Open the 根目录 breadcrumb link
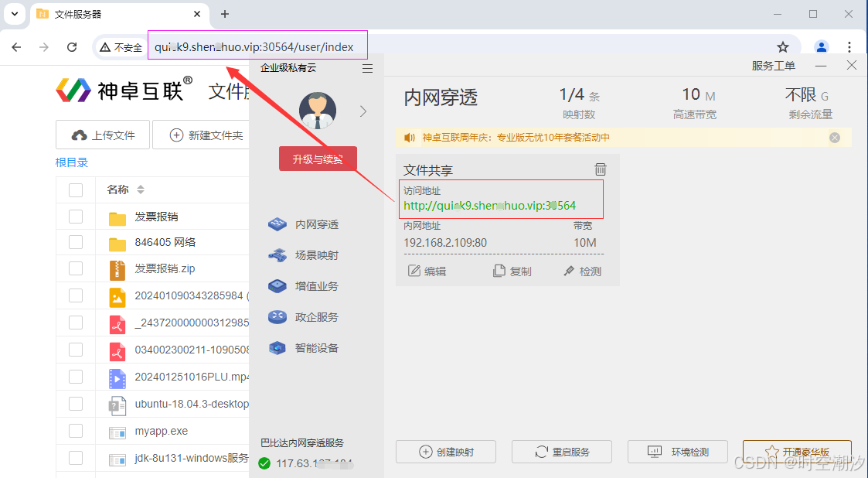The height and width of the screenshot is (478, 868). point(72,162)
